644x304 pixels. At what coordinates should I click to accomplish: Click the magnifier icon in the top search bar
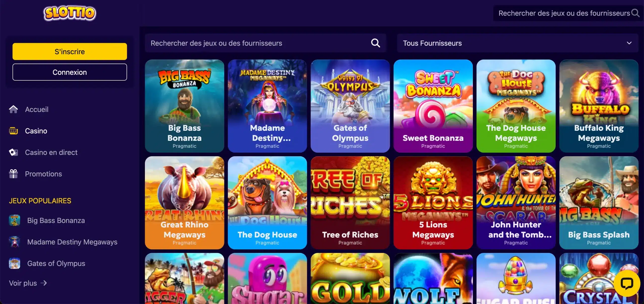(635, 13)
